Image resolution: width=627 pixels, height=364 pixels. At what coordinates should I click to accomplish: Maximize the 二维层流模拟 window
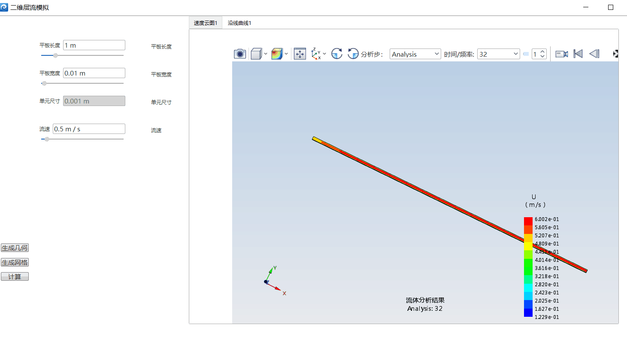611,7
